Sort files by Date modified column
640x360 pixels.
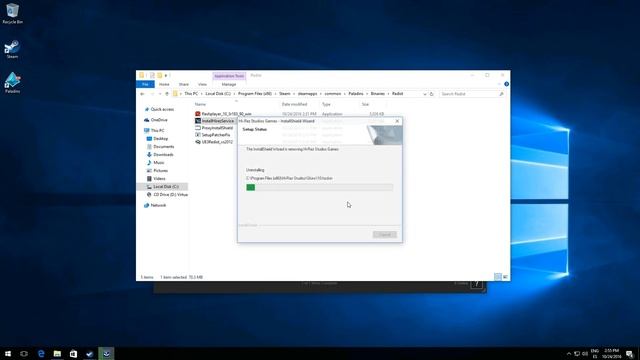[x=294, y=104]
